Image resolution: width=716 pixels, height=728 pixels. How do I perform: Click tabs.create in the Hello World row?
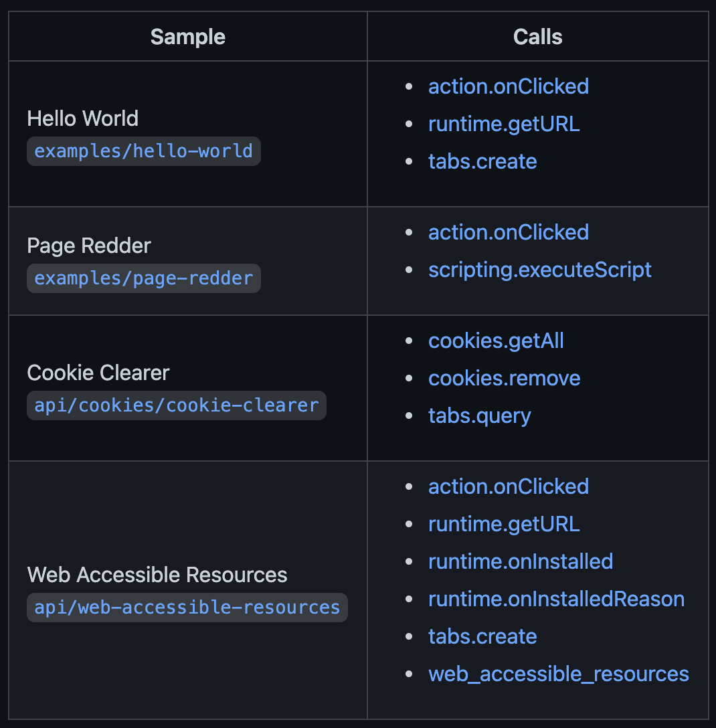click(482, 161)
